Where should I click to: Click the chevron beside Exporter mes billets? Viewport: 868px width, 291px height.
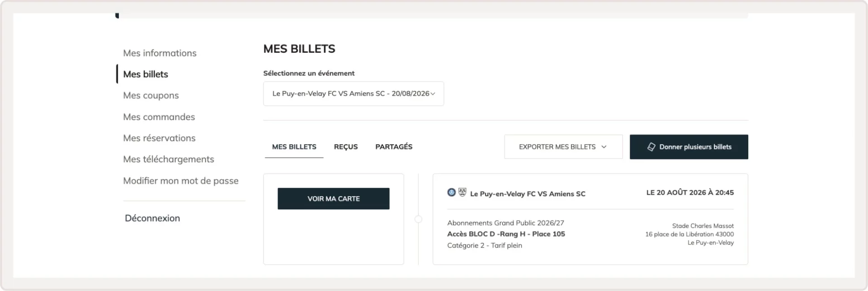pos(604,147)
